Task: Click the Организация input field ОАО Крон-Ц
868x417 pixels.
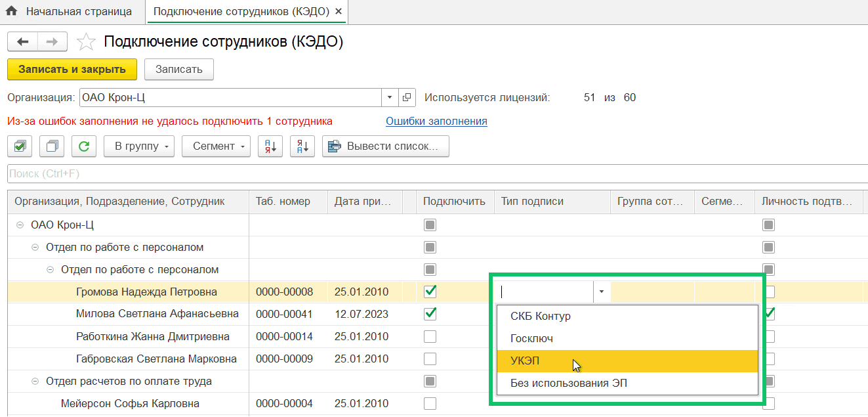Action: (x=230, y=98)
